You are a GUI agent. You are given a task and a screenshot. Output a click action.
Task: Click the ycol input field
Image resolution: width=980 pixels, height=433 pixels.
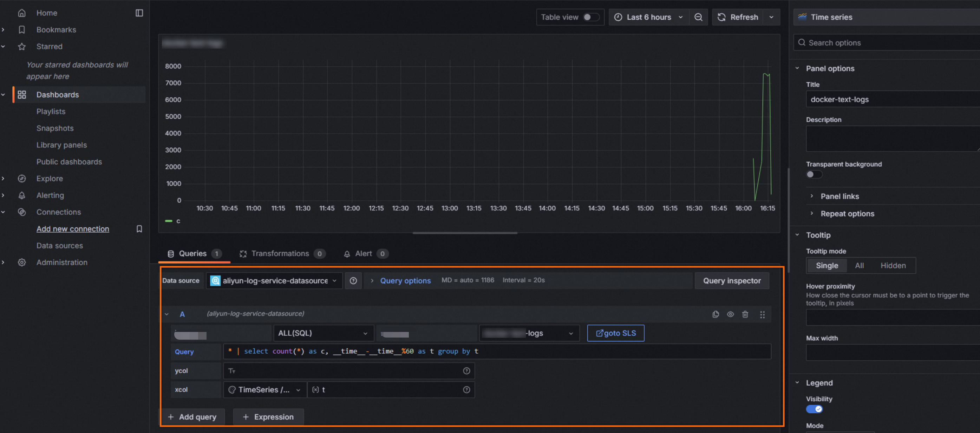coord(348,371)
